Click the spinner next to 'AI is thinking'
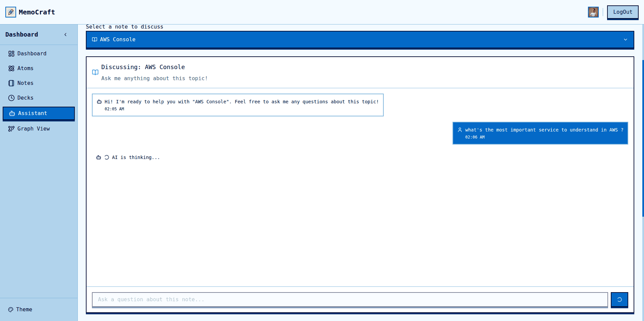Viewport: 644px width, 321px height. (x=107, y=157)
